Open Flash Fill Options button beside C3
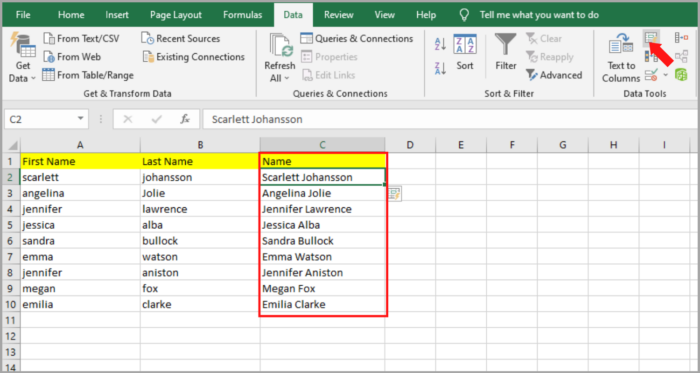Screen dimensions: 700x373 [395, 194]
